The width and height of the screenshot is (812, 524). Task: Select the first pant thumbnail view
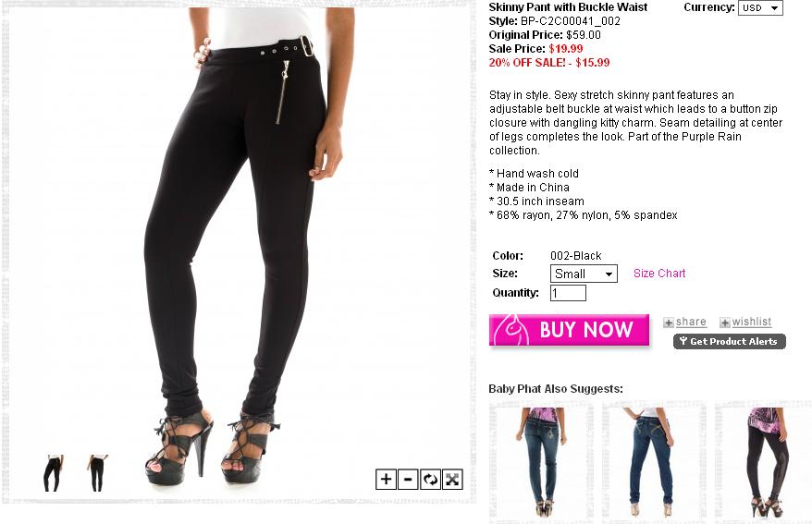click(54, 473)
